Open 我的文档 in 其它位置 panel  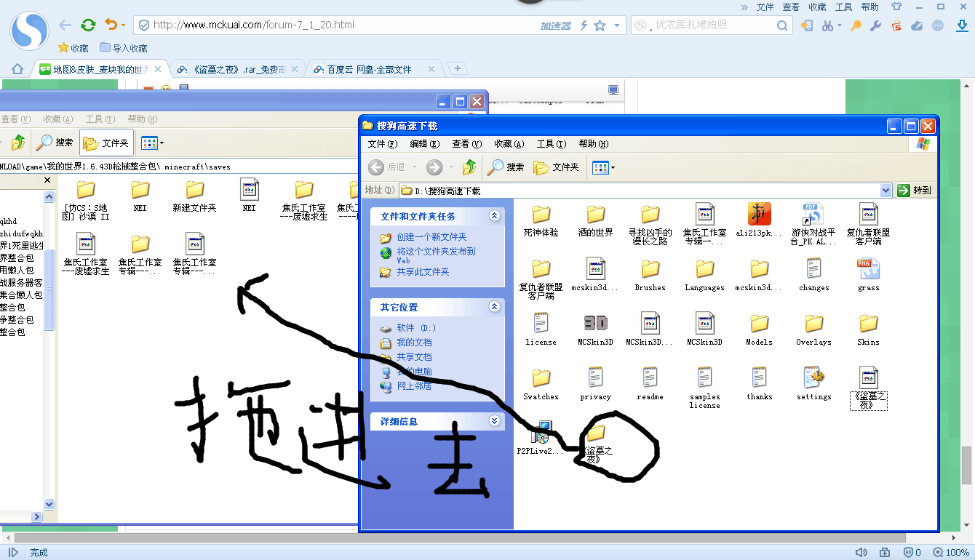414,343
